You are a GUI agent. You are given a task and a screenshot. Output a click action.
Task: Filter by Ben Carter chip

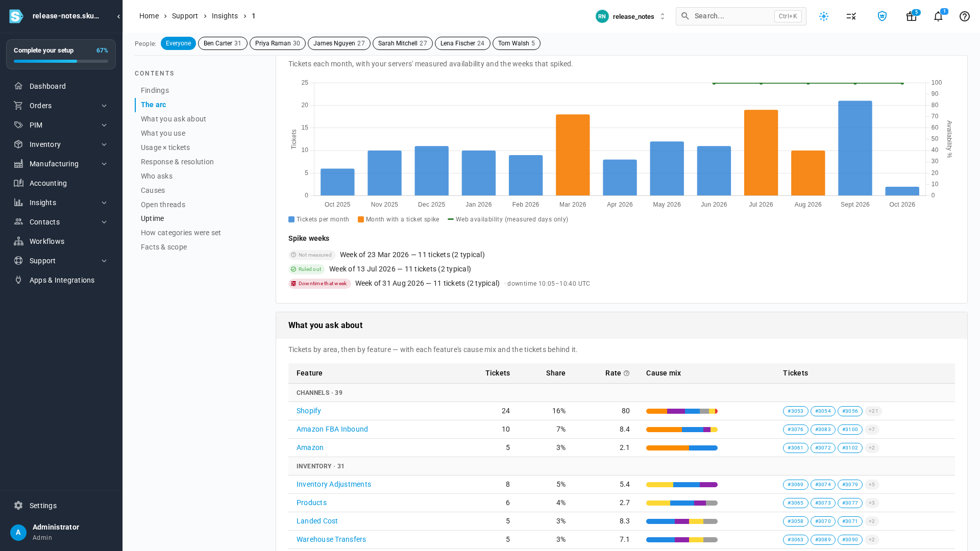(223, 43)
